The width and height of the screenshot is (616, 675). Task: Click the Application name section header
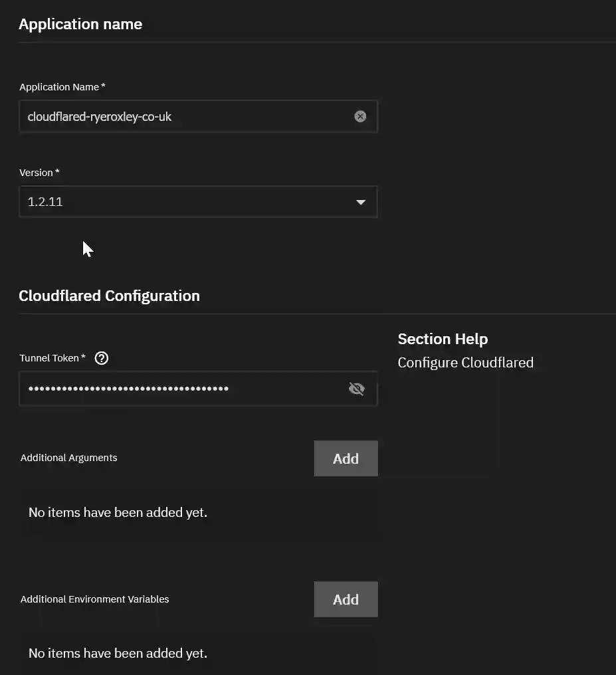coord(80,24)
